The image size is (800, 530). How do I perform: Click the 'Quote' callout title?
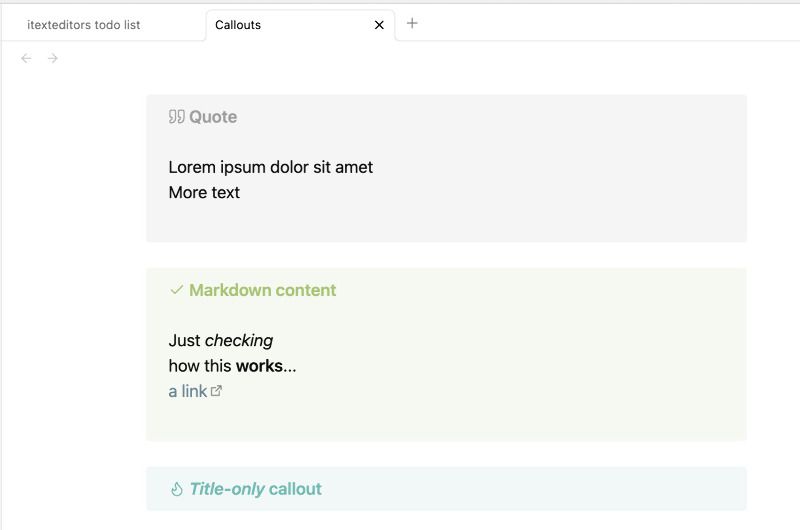[x=213, y=117]
